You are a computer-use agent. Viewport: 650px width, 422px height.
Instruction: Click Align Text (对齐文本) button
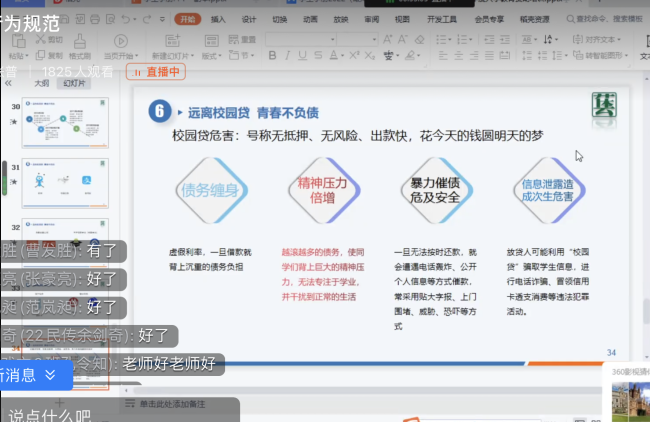[597, 40]
